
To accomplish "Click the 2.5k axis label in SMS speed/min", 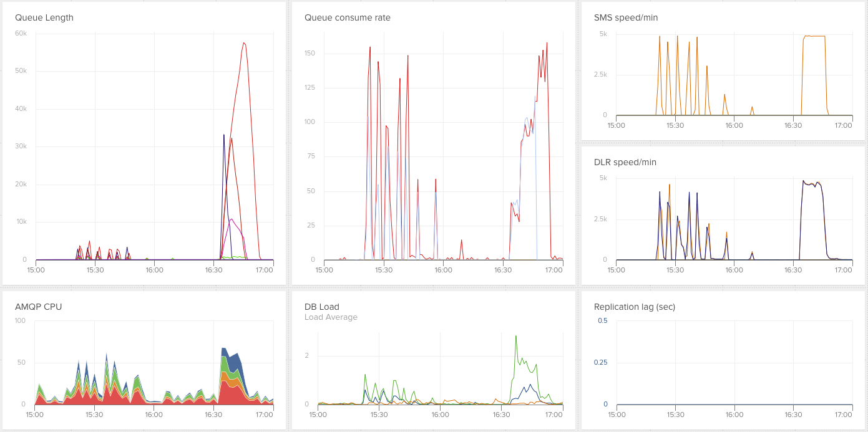I will tap(600, 74).
